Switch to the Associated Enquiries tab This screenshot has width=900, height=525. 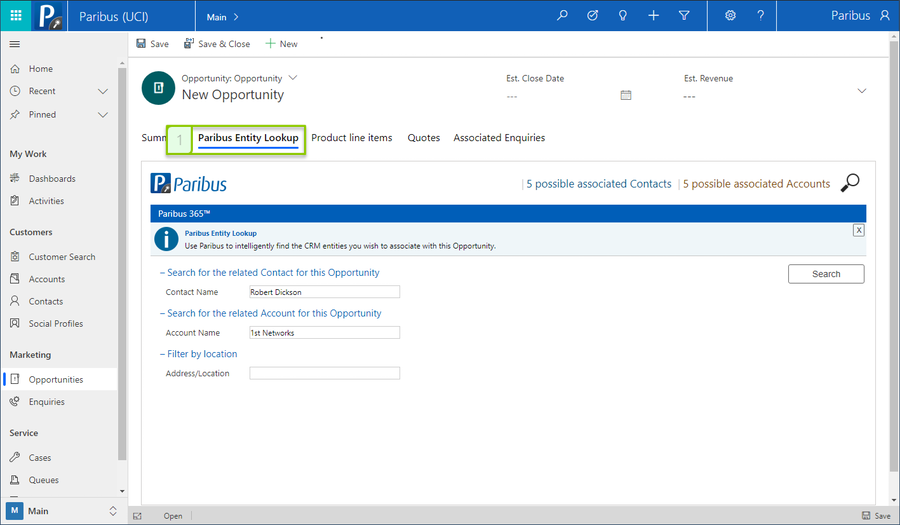tap(499, 138)
